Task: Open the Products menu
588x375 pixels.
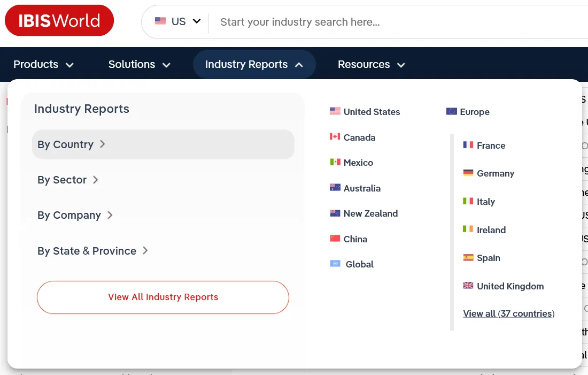Action: (x=43, y=64)
